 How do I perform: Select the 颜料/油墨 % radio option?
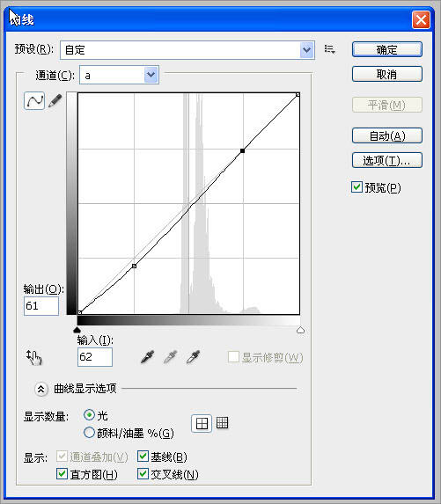click(89, 433)
